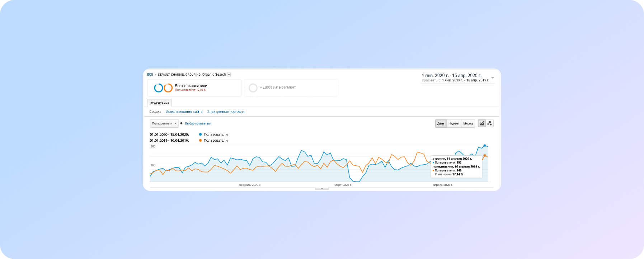
Task: Open the All Users segment donut icons
Action: [163, 88]
